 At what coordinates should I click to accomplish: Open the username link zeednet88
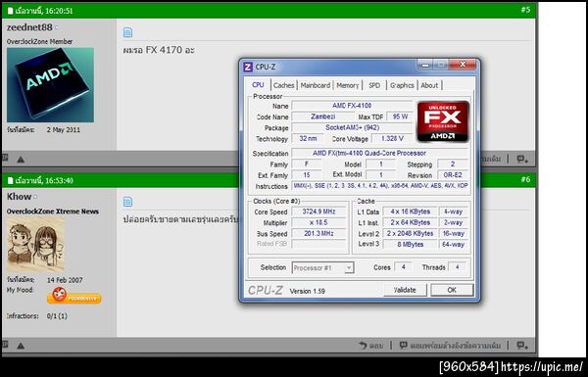coord(29,27)
